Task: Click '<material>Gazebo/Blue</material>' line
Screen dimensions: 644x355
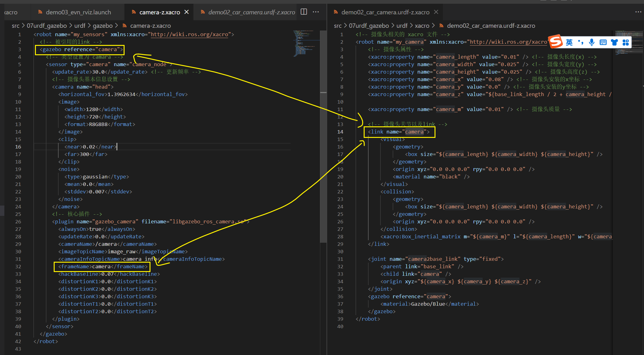Action: tap(430, 304)
